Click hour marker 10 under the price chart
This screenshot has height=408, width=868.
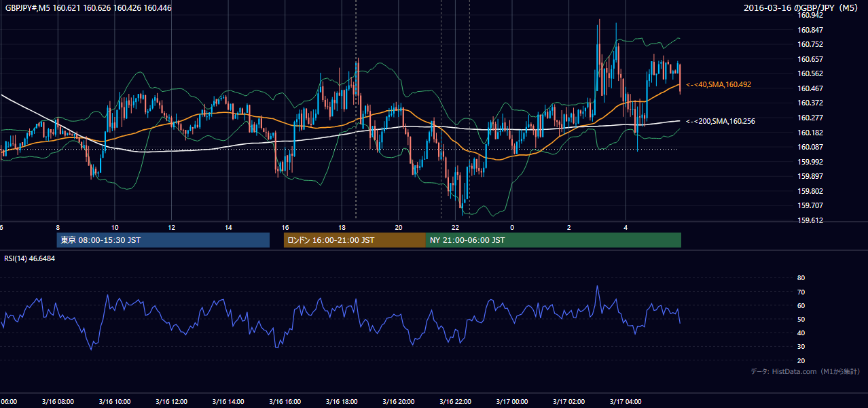click(115, 228)
